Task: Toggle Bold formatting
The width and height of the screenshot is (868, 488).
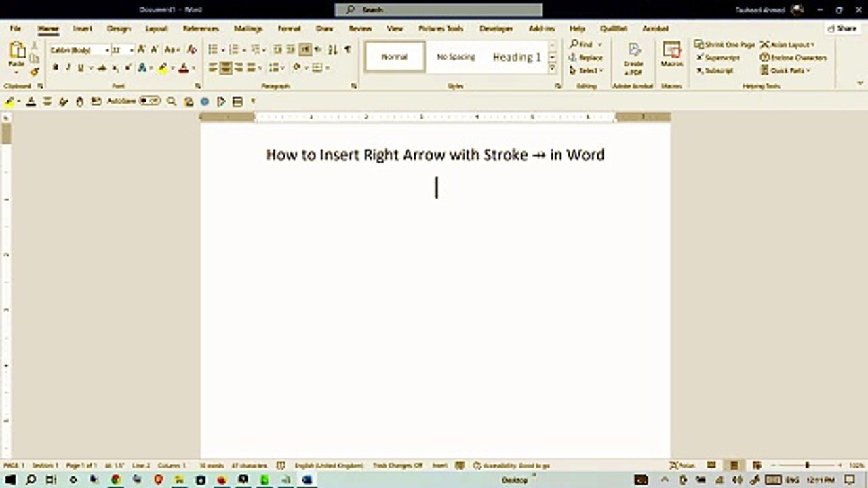Action: (x=56, y=68)
